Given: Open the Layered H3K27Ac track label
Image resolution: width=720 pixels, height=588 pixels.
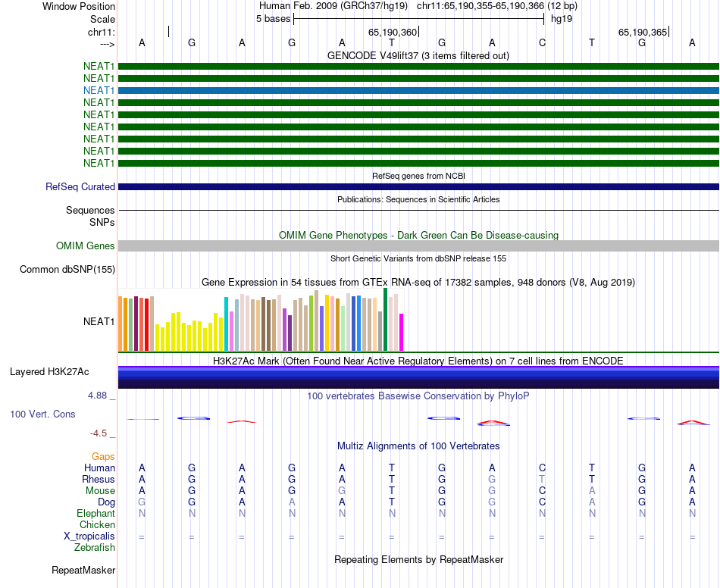Looking at the screenshot, I should (49, 372).
